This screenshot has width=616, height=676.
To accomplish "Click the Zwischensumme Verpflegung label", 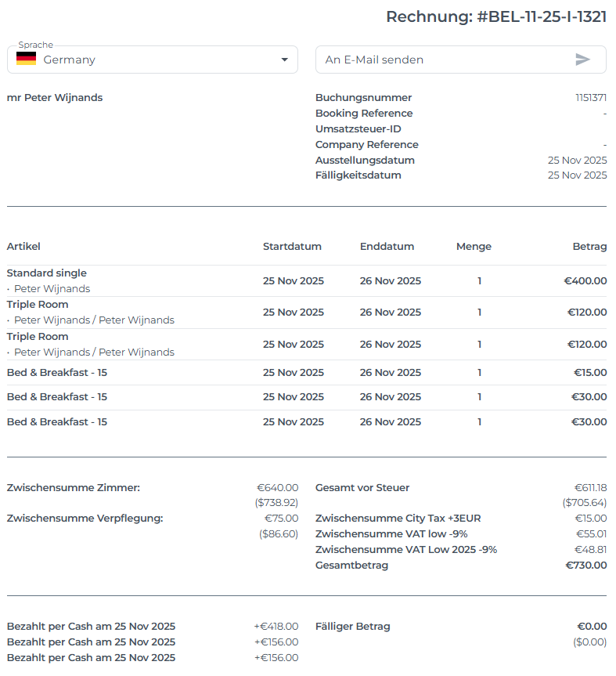I will pyautogui.click(x=85, y=519).
